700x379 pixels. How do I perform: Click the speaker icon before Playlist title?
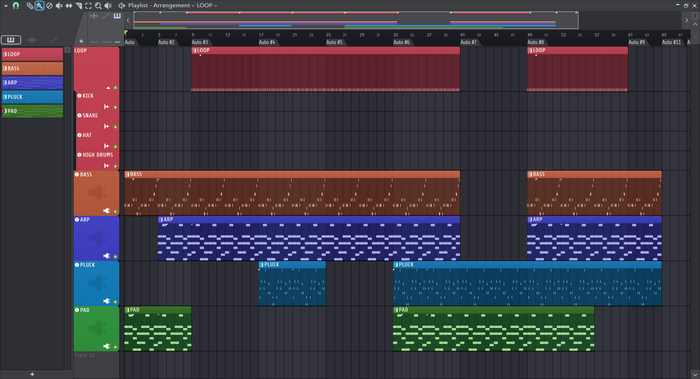tap(121, 6)
